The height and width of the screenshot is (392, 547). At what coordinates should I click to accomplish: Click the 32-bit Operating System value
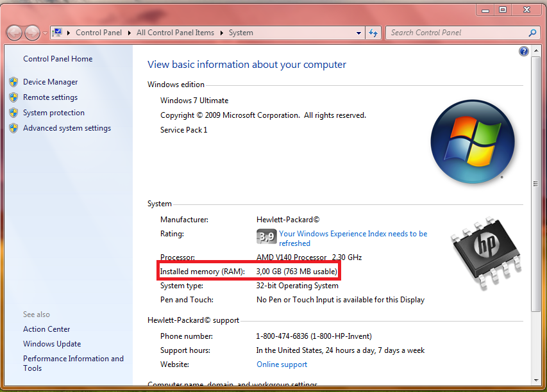(297, 286)
